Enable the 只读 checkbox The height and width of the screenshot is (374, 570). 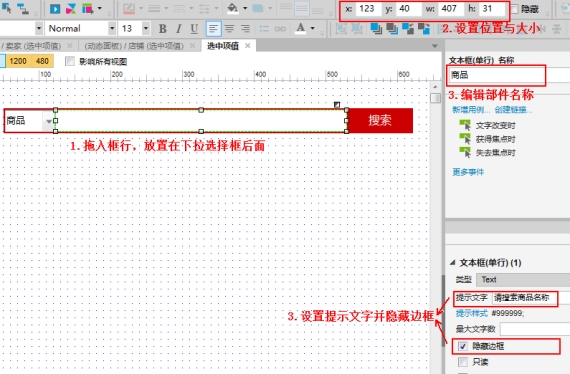[462, 362]
